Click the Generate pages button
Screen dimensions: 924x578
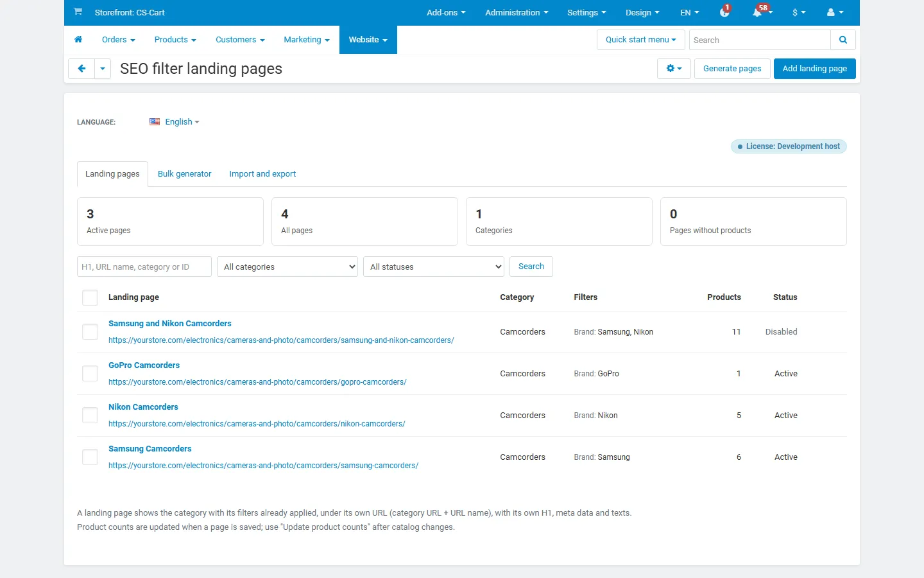732,69
